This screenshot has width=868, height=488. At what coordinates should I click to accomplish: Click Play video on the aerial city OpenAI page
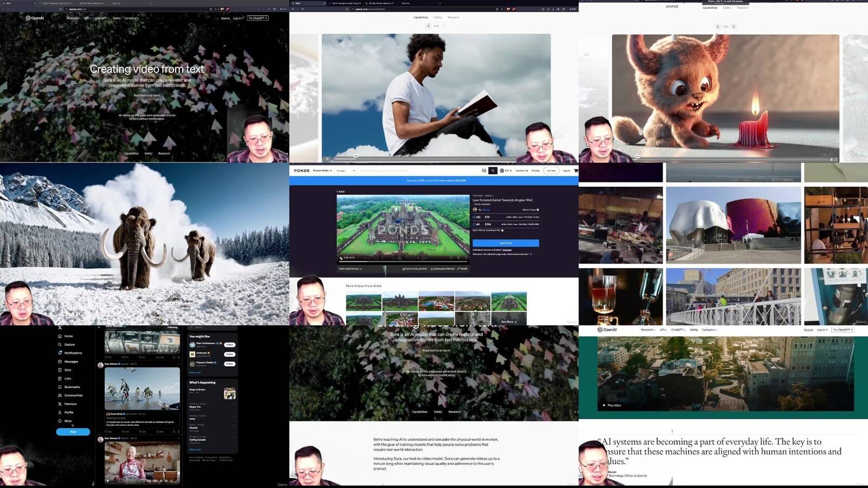tap(612, 405)
